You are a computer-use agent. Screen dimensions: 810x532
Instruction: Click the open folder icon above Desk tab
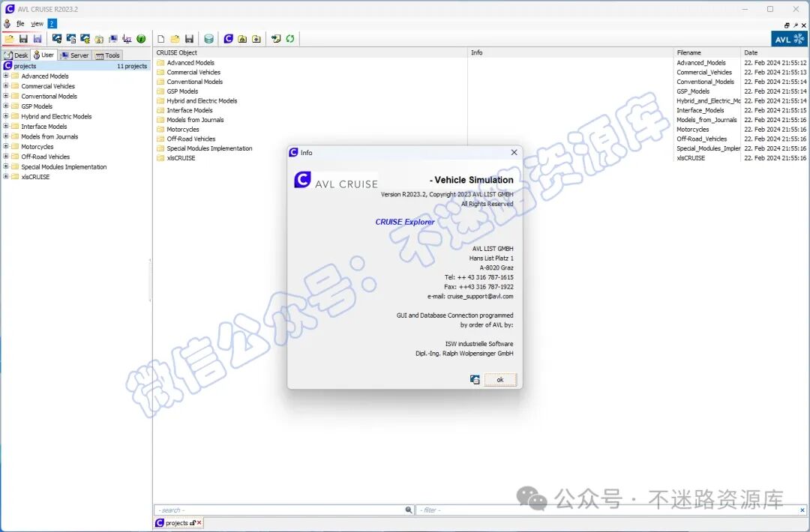[9, 39]
